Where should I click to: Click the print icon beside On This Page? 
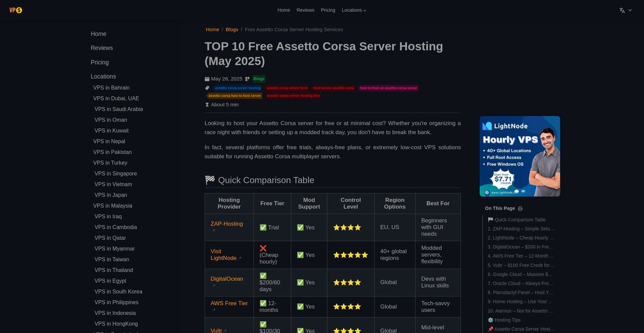tap(520, 208)
